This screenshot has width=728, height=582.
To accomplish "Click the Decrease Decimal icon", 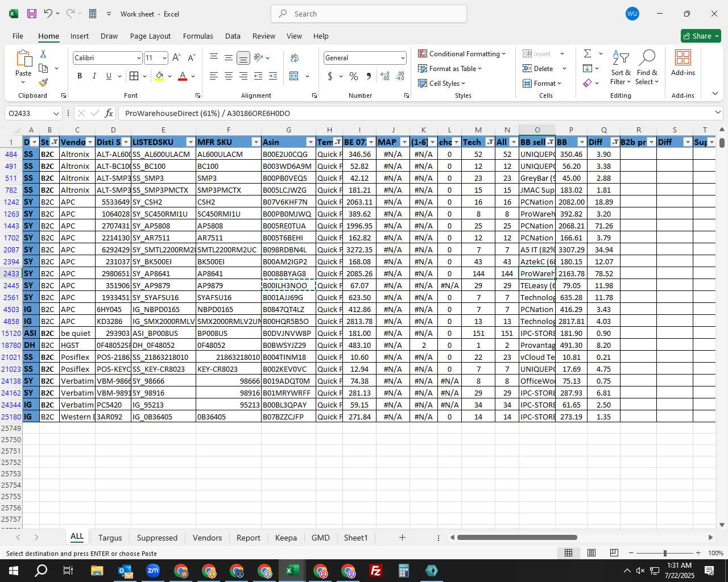I will point(400,76).
